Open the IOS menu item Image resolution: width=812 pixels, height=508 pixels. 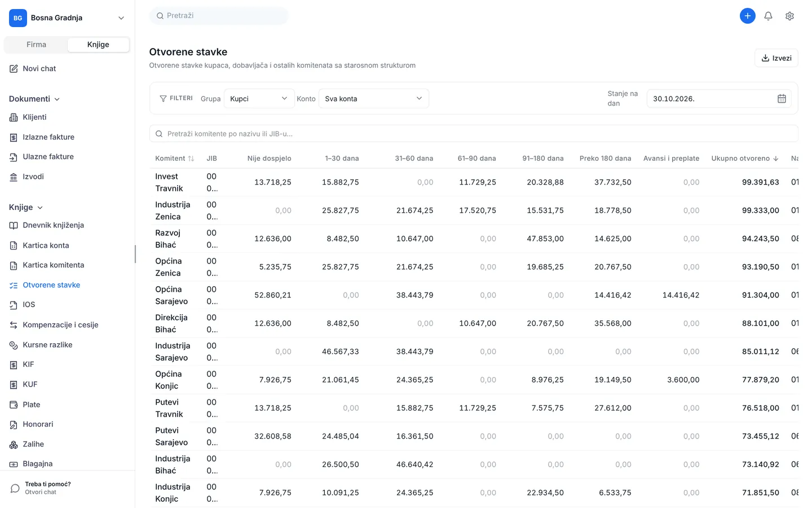(29, 305)
